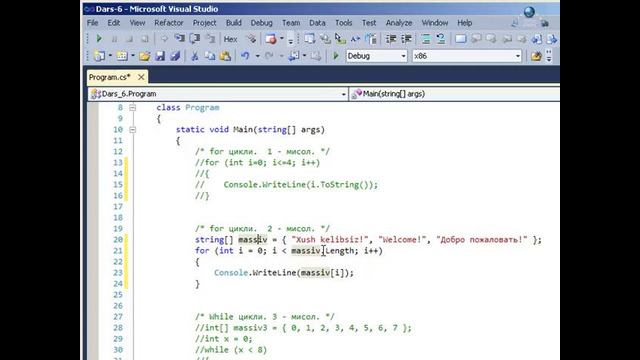Go to the next bookmark in document
Screen dimensions: 640x360
(552, 39)
